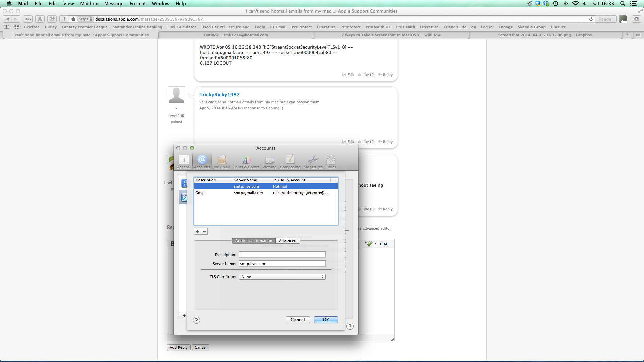Viewport: 644px width, 362px height.
Task: Click the OK button
Action: coord(326,320)
